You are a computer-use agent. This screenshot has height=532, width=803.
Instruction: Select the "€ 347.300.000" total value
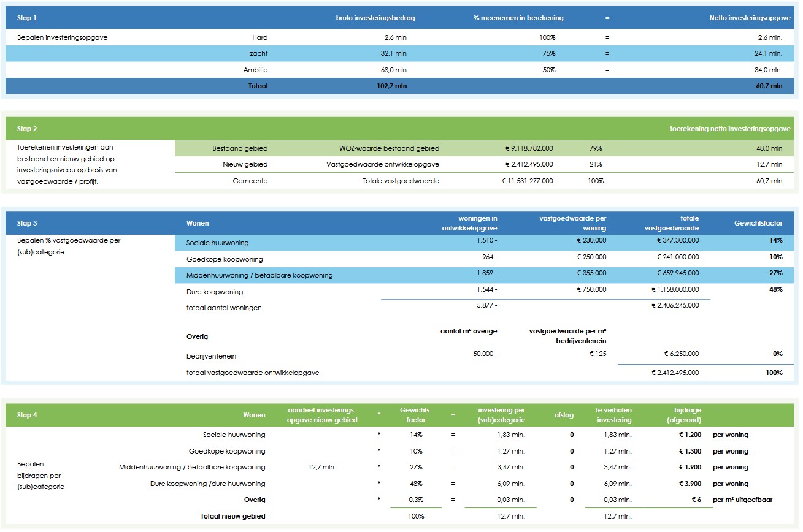(677, 240)
